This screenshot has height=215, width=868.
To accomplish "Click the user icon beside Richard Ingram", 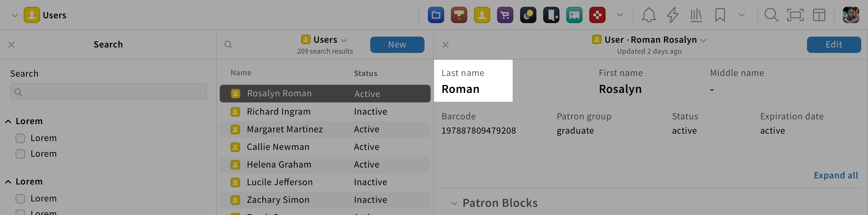I will [x=235, y=112].
